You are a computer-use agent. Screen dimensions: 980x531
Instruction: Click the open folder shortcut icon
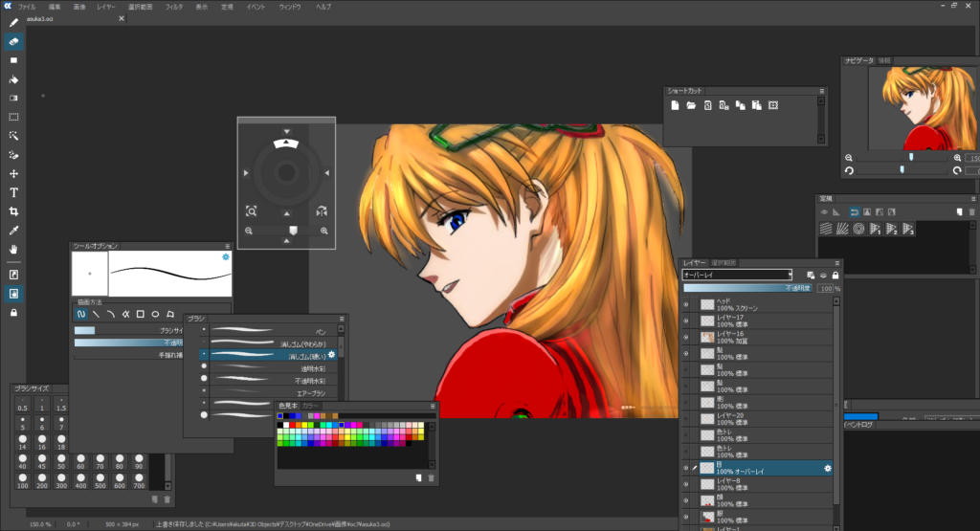(690, 105)
